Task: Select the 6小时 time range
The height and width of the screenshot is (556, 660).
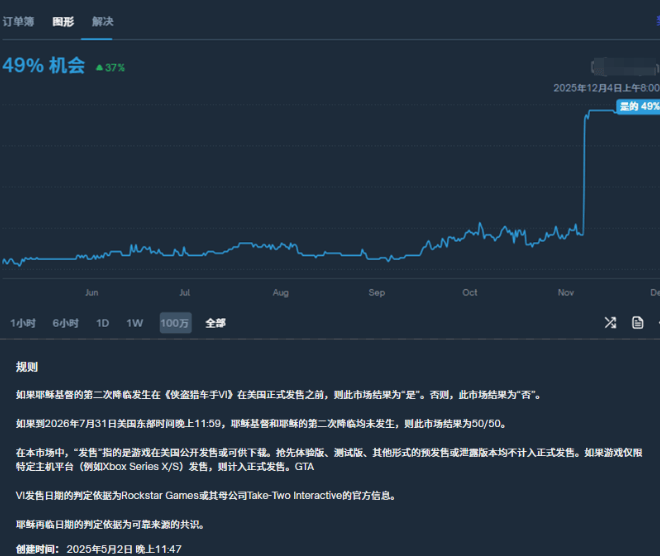Action: tap(66, 323)
